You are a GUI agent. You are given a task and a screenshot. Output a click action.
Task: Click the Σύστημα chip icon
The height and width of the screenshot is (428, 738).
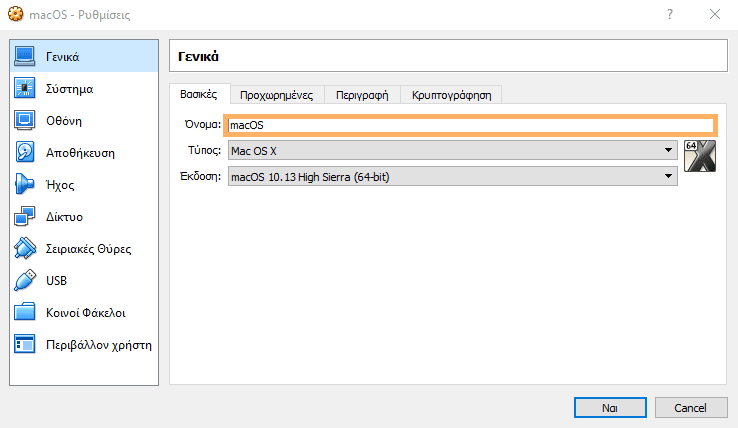tap(24, 88)
